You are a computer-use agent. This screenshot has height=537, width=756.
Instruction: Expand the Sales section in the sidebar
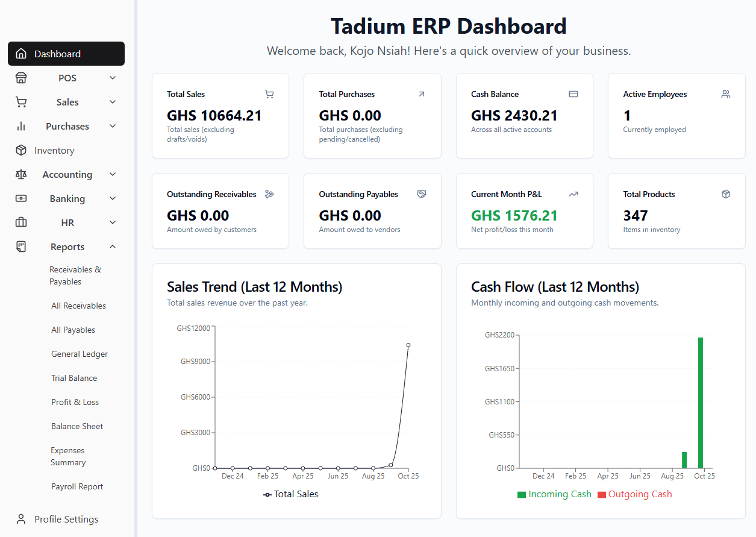pyautogui.click(x=112, y=102)
